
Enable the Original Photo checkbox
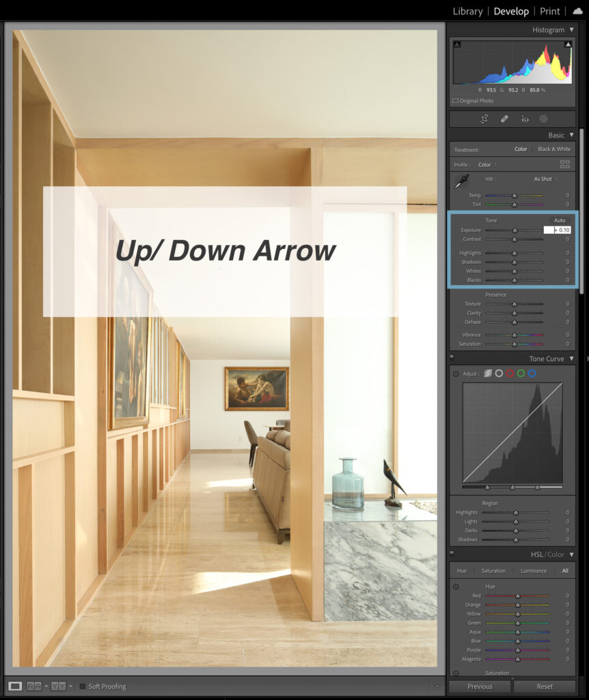(x=456, y=101)
